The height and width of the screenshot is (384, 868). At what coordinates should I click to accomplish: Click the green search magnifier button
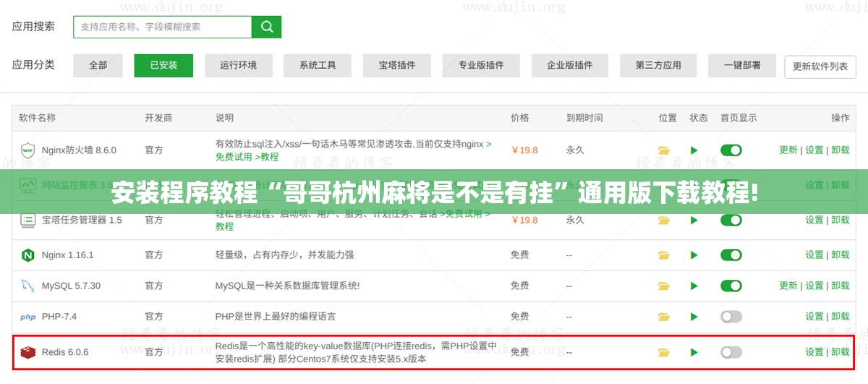pos(266,27)
